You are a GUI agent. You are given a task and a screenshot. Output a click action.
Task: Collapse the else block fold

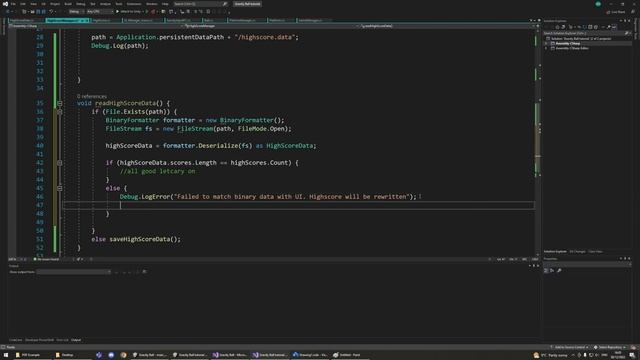click(60, 188)
